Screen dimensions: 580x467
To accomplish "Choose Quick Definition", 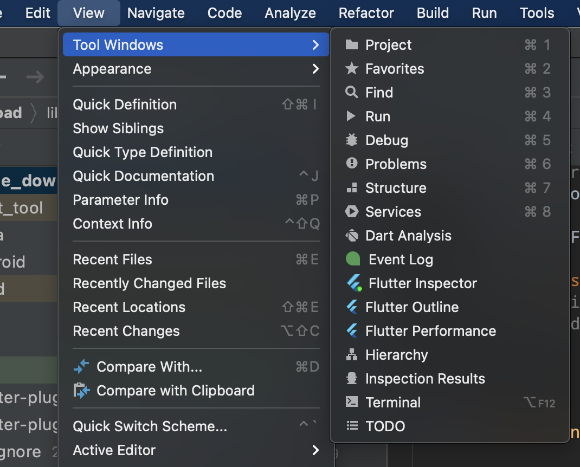I will (x=196, y=105).
